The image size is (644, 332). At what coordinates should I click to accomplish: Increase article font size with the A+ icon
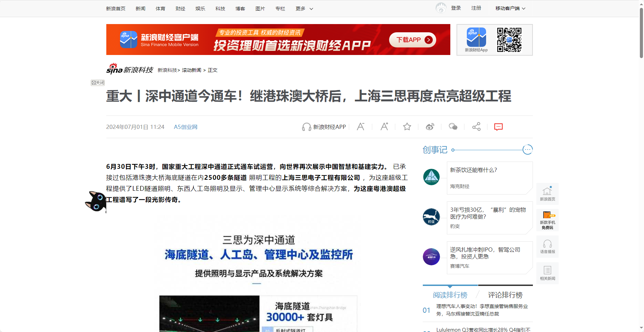pyautogui.click(x=384, y=126)
